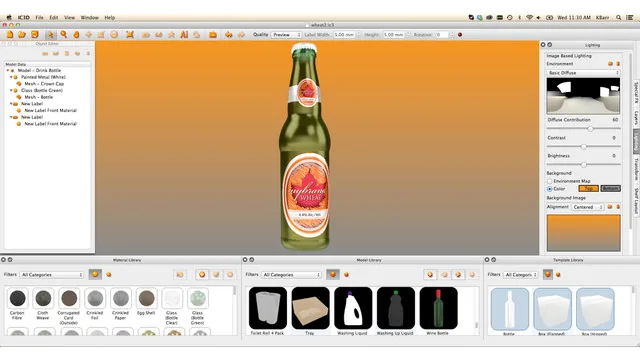Click the Top background color button
The width and height of the screenshot is (640, 360).
589,189
